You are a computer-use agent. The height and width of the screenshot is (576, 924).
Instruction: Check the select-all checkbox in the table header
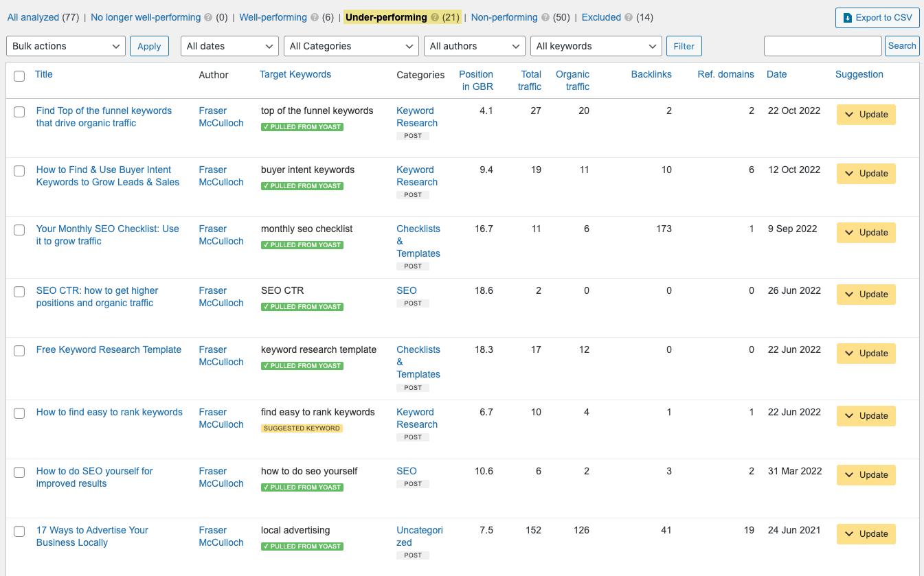(19, 76)
